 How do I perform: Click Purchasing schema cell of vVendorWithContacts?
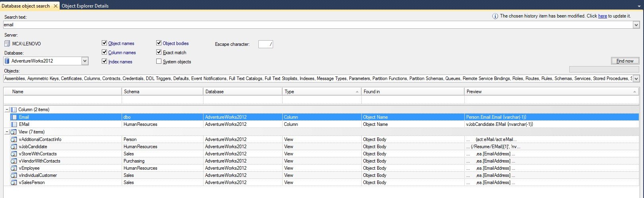[162, 161]
